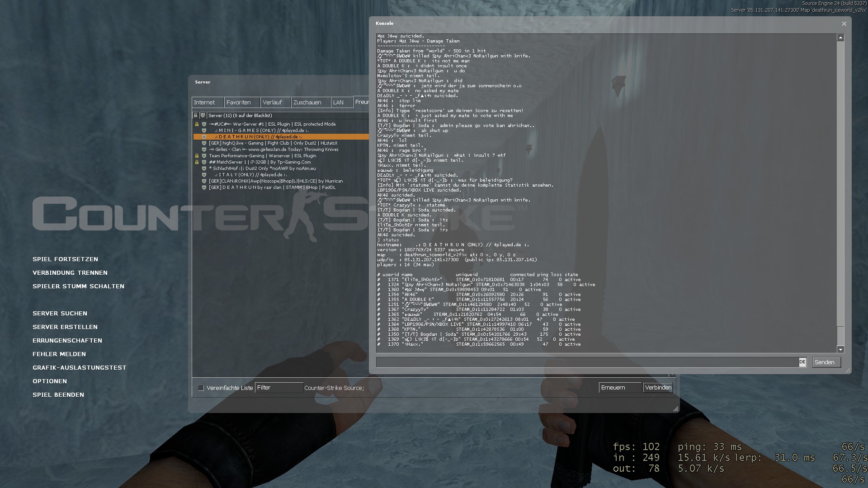Image resolution: width=868 pixels, height=488 pixels.
Task: Click the password lock column header icon
Action: point(196,116)
